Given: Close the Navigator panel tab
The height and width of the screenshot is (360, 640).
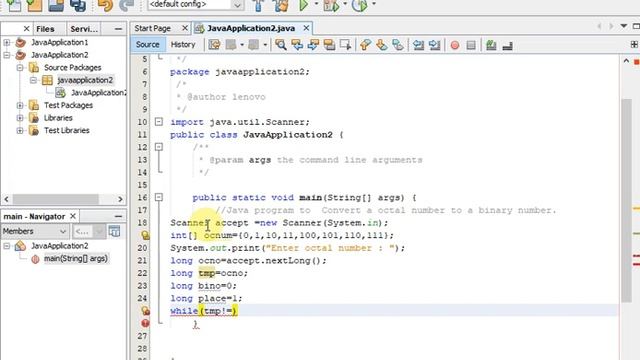Looking at the screenshot, I should click(73, 216).
